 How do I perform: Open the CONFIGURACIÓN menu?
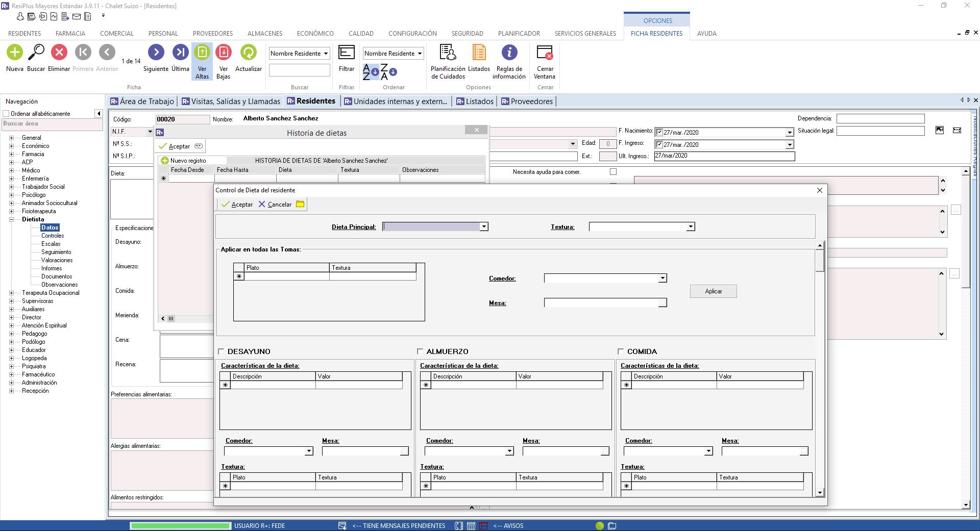coord(412,33)
